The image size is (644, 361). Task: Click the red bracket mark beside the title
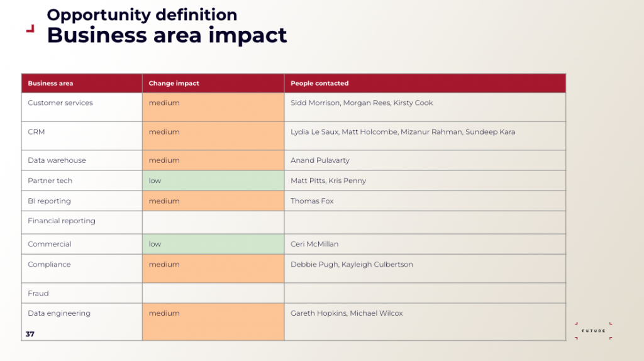[x=30, y=29]
